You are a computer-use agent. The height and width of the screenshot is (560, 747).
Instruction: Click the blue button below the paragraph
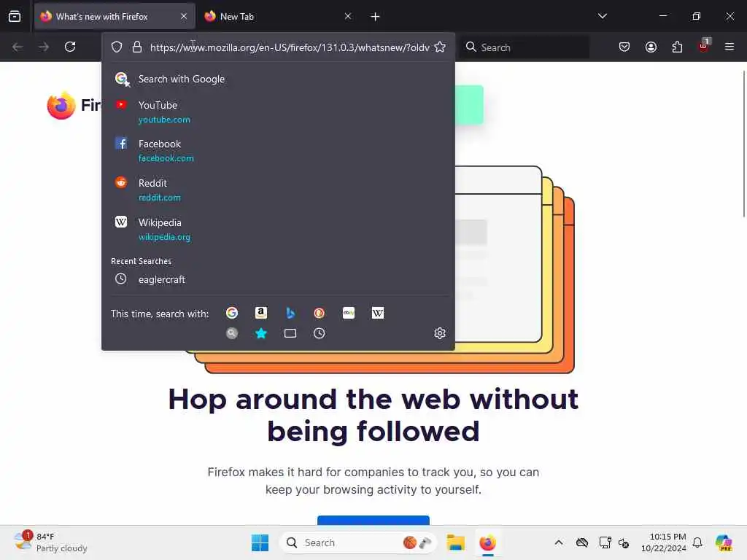tap(373, 521)
